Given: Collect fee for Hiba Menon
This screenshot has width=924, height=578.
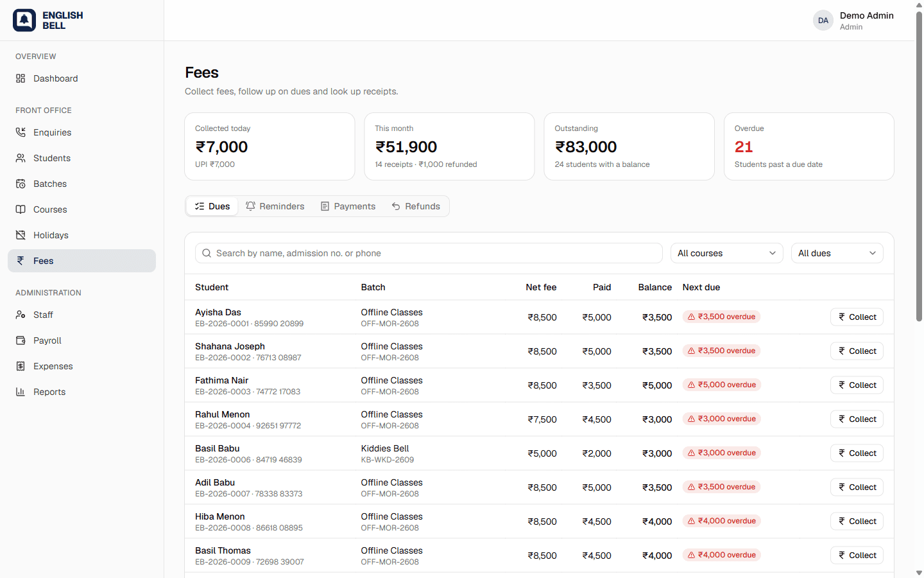Looking at the screenshot, I should pos(857,521).
